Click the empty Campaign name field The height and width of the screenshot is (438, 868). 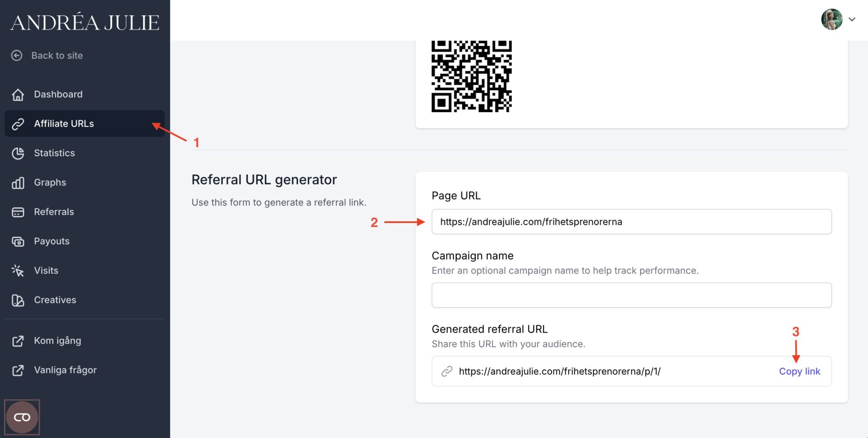coord(631,295)
